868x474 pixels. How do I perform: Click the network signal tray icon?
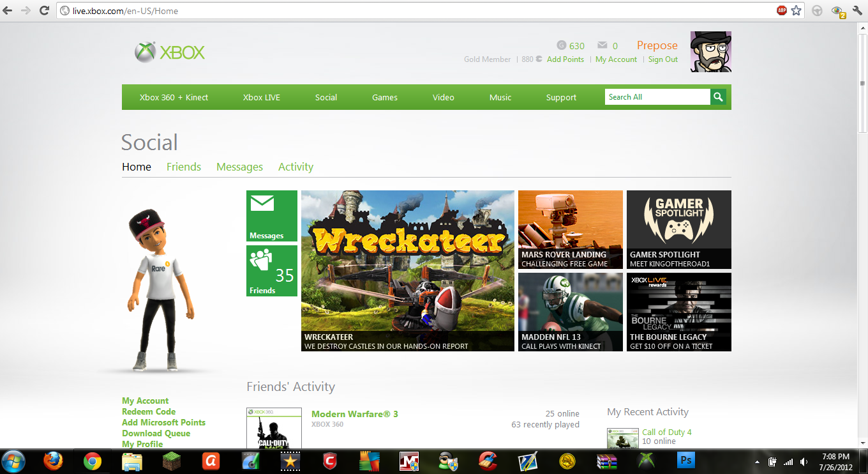789,461
